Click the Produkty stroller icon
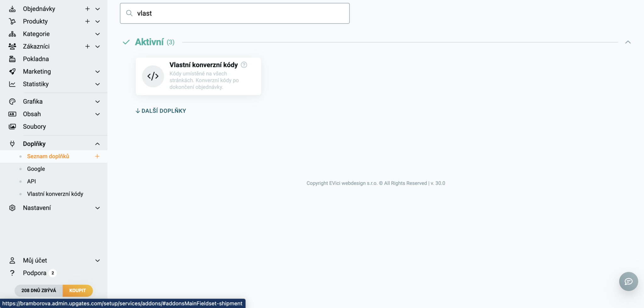 pos(12,21)
